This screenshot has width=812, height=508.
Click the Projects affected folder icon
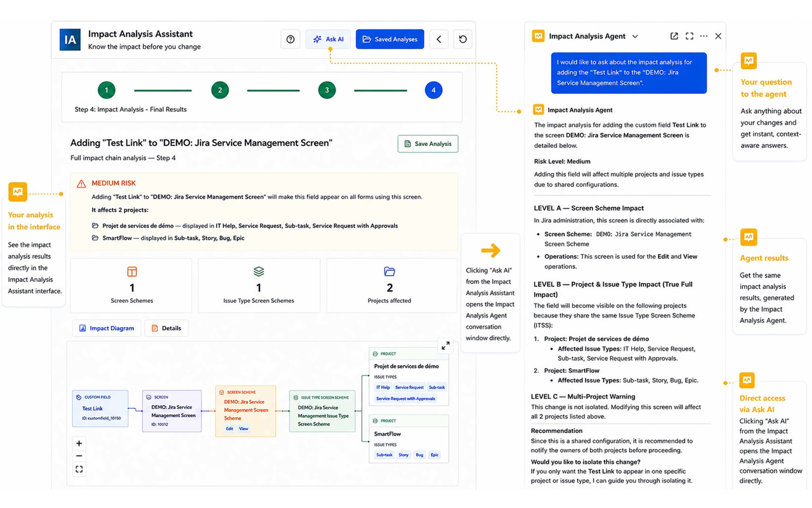390,272
